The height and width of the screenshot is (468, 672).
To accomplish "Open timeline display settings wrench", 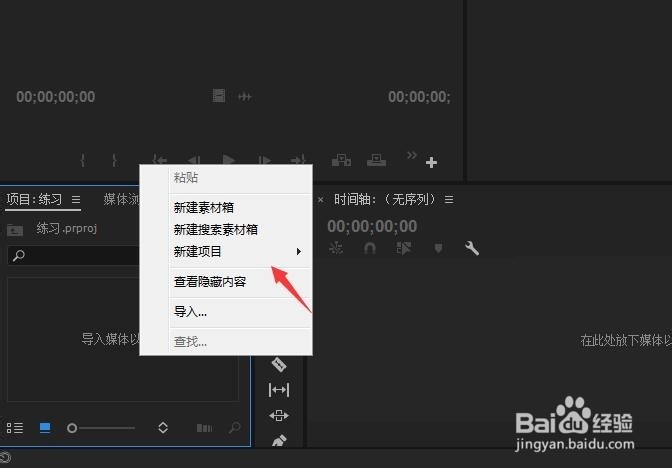I will pyautogui.click(x=472, y=248).
